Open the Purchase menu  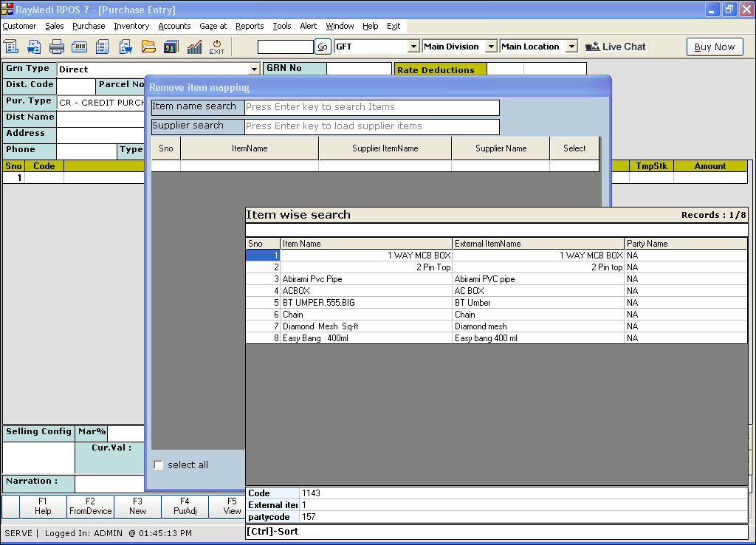click(89, 26)
